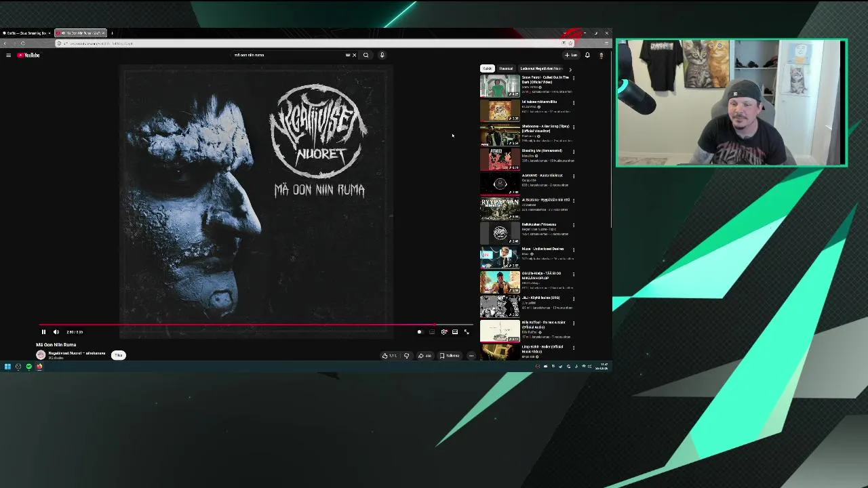The height and width of the screenshot is (488, 868).
Task: Share the video
Action: coord(425,356)
